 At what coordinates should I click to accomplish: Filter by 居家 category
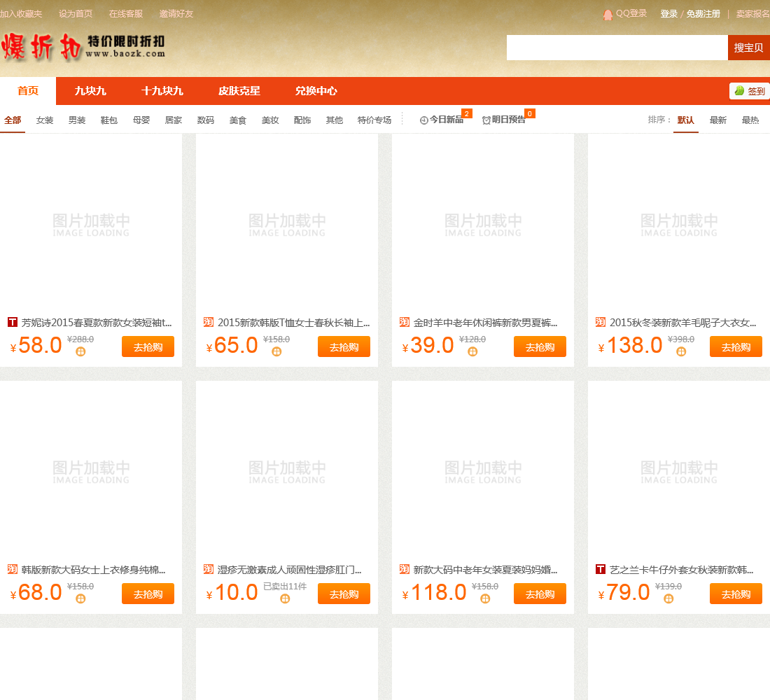point(174,120)
